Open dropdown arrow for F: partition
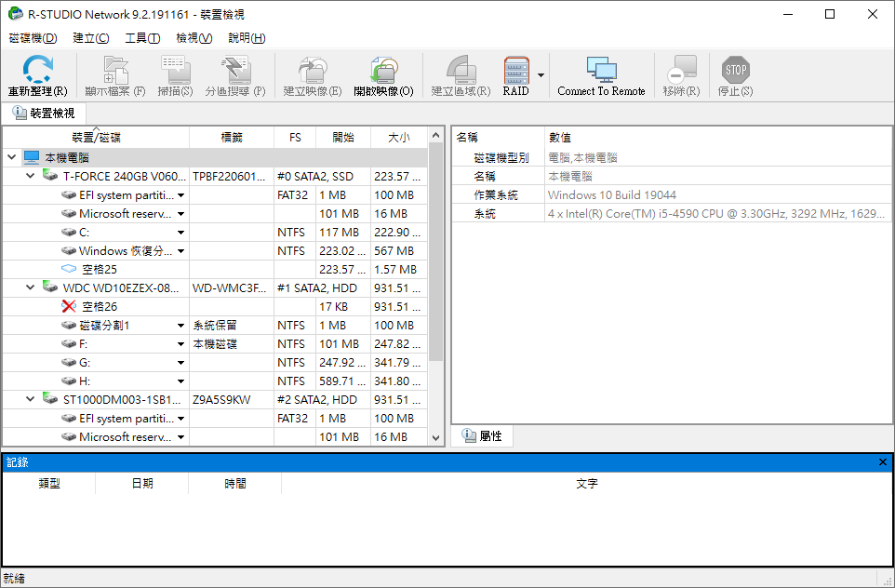Image resolution: width=895 pixels, height=588 pixels. click(180, 344)
